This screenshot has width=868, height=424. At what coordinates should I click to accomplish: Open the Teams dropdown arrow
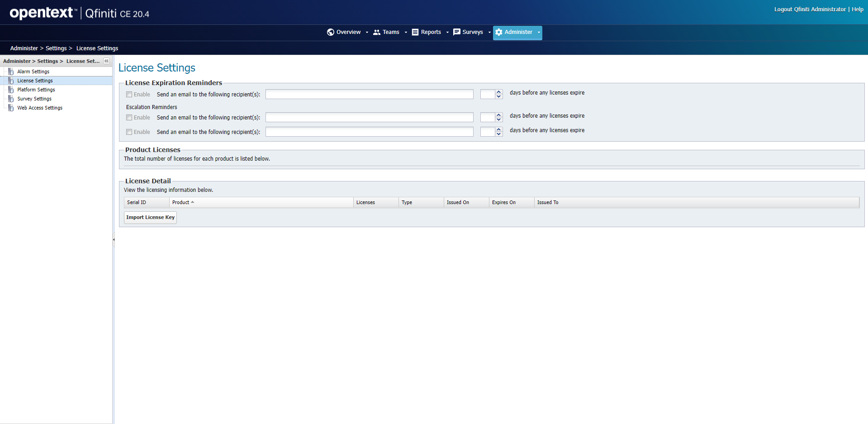coord(405,32)
